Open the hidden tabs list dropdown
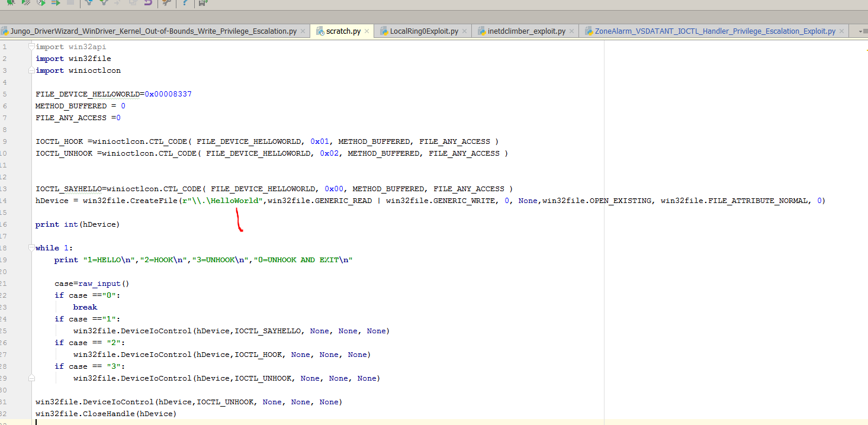868x425 pixels. click(860, 31)
